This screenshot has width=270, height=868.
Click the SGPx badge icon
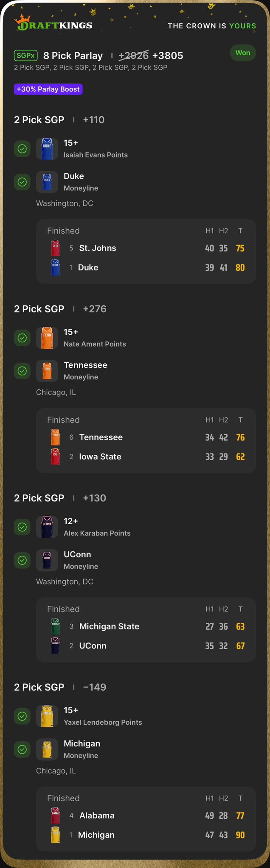click(26, 56)
